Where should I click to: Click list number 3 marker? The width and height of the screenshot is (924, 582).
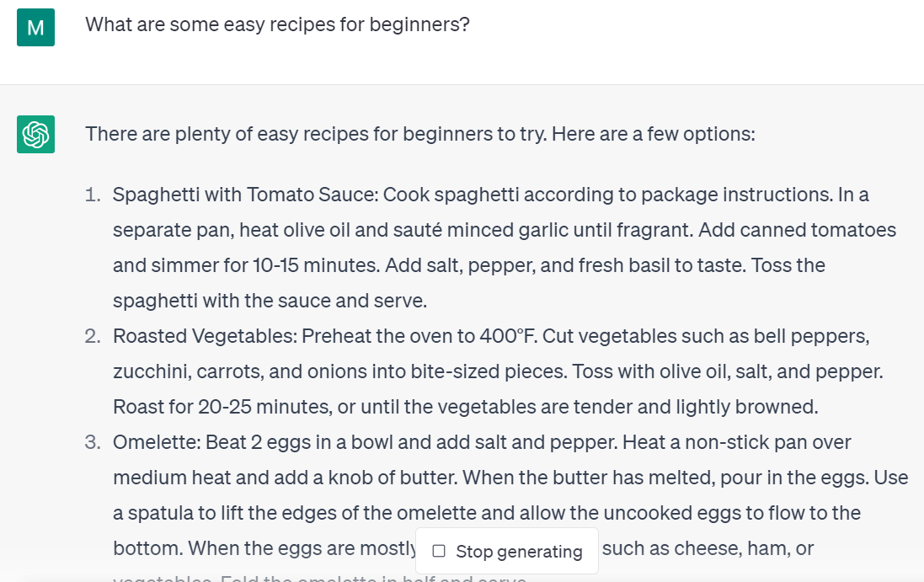[x=93, y=443]
